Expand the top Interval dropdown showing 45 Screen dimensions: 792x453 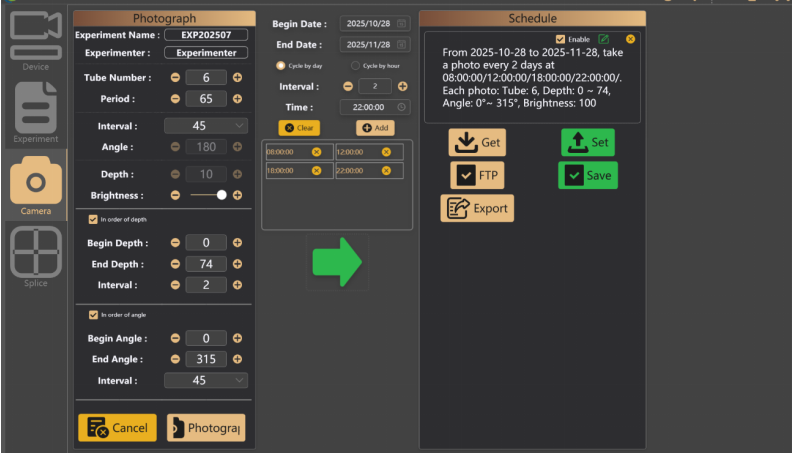(239, 126)
